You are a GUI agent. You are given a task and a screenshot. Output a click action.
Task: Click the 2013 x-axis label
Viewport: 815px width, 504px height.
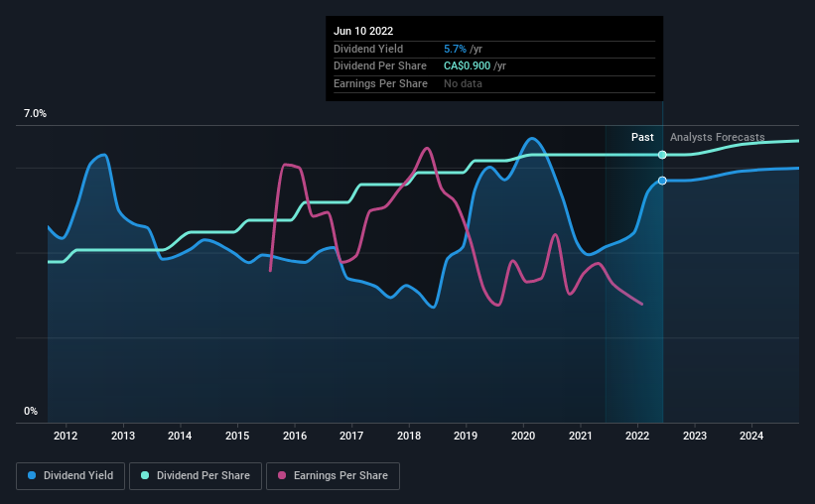[123, 436]
